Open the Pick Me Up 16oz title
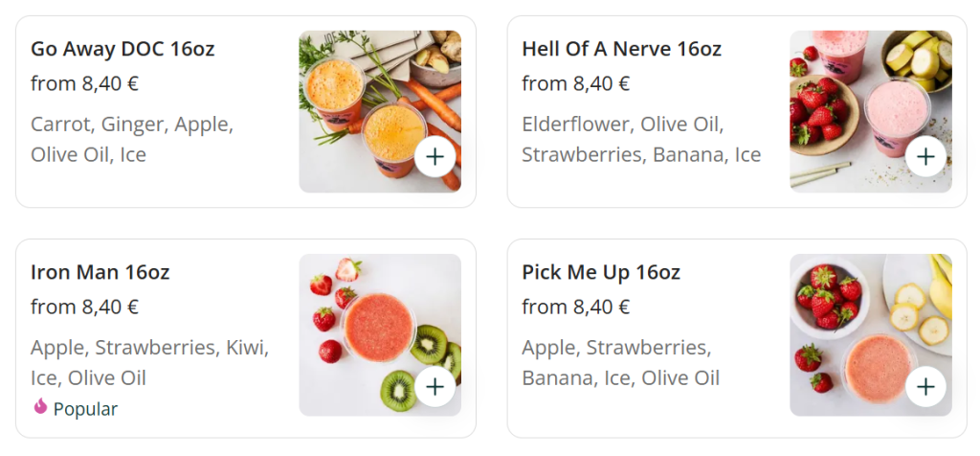This screenshot has height=456, width=980. 601,272
